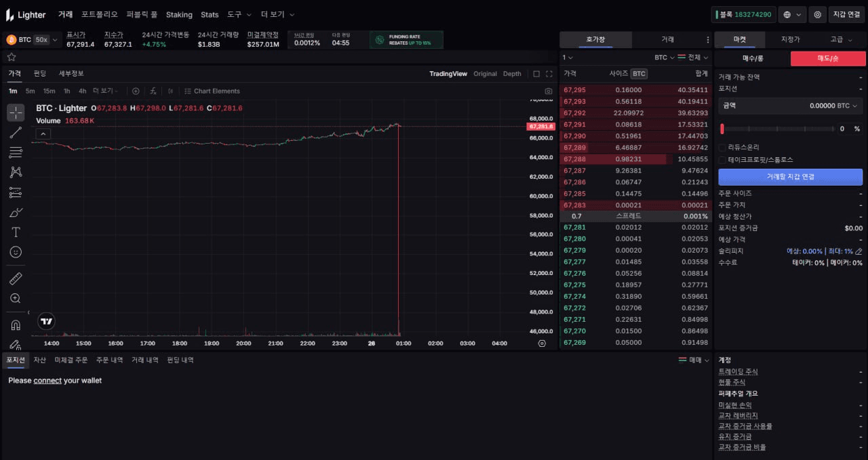Viewport: 868px width, 460px height.
Task: Expand the BTC 50x market selector
Action: (33, 40)
